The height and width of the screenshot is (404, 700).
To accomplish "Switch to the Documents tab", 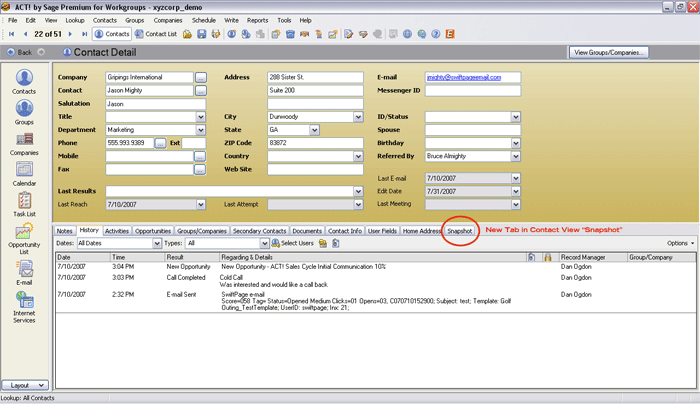I will pyautogui.click(x=307, y=231).
